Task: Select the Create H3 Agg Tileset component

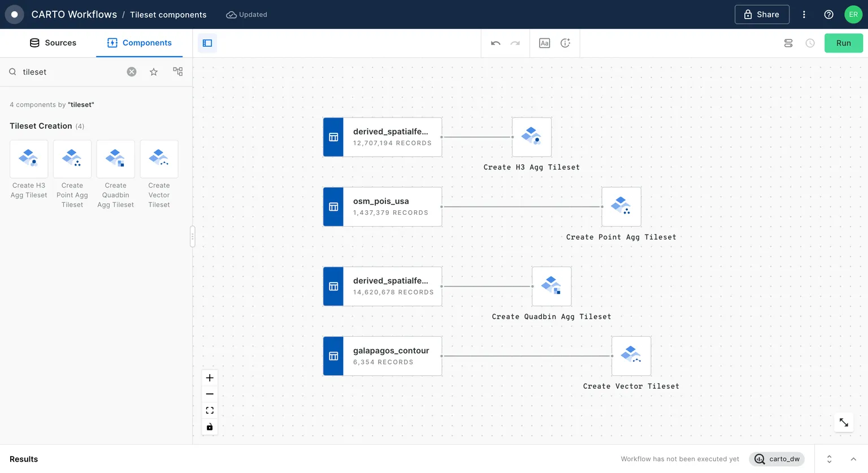Action: coord(28,159)
